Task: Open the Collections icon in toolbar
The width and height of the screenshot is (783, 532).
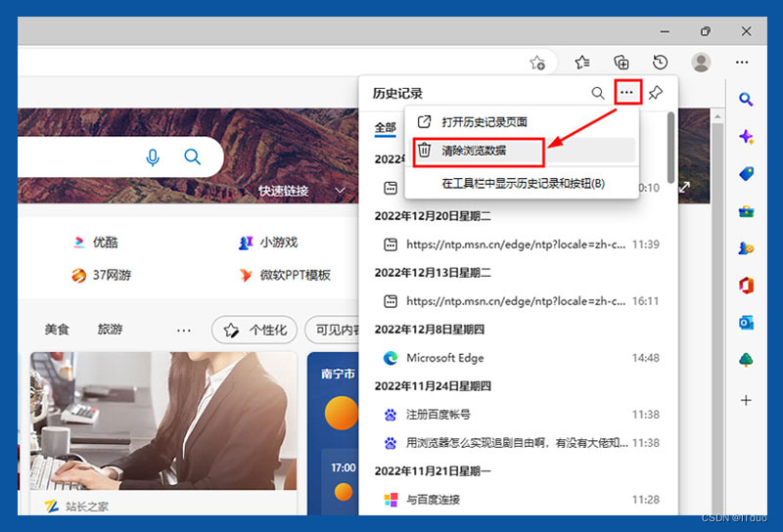Action: coord(621,63)
